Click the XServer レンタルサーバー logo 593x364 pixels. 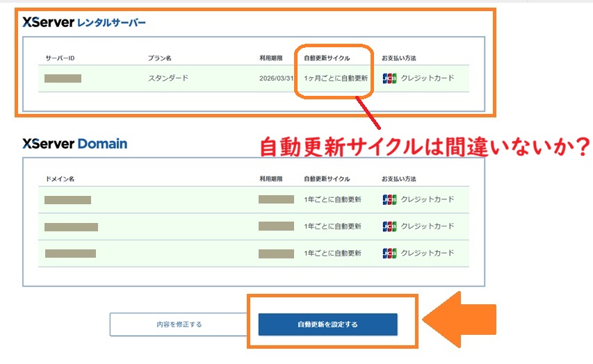point(84,22)
